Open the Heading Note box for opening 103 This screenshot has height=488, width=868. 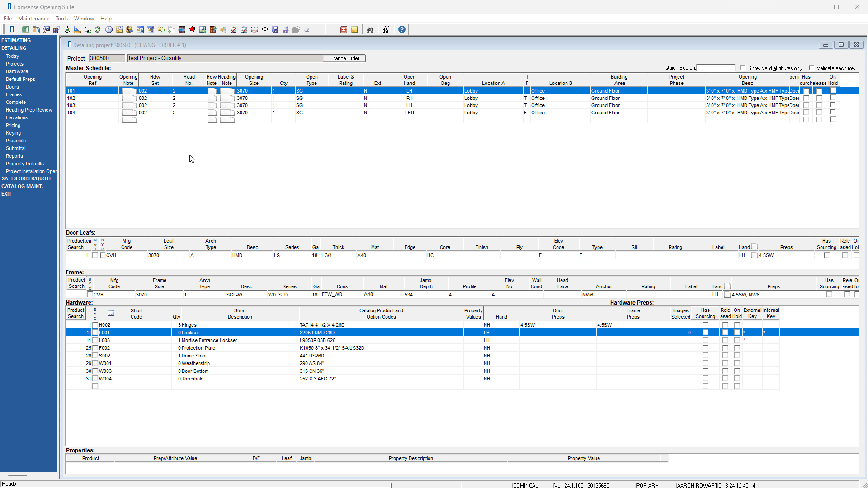coord(227,105)
